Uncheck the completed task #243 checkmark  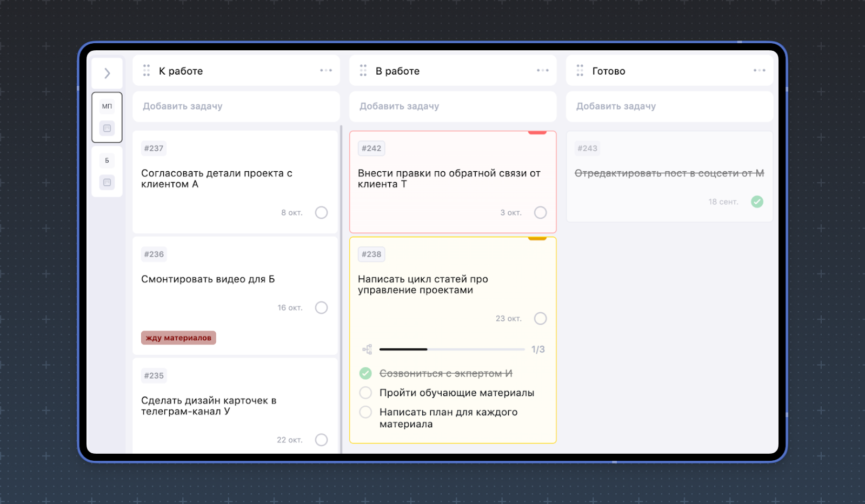point(757,202)
